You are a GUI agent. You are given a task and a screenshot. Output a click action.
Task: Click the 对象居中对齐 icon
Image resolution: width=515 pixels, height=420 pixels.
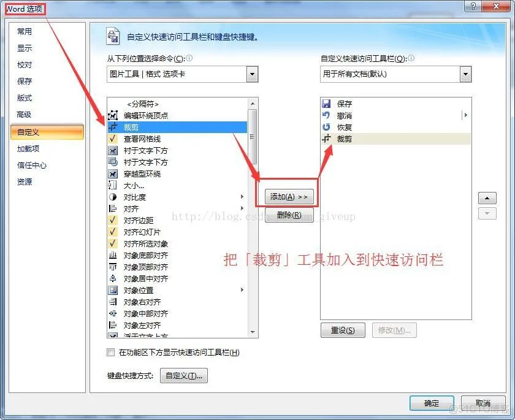(113, 279)
